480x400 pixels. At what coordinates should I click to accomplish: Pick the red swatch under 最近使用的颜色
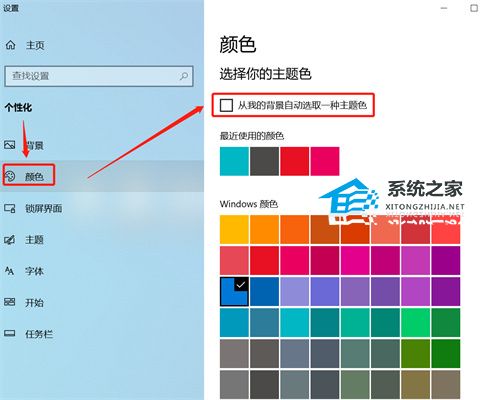295,161
